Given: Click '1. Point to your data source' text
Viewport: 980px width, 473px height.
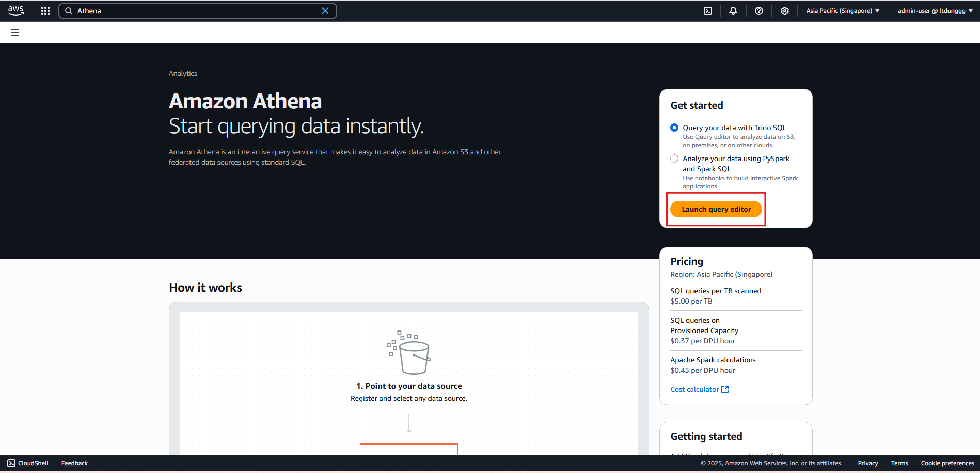Looking at the screenshot, I should [409, 386].
